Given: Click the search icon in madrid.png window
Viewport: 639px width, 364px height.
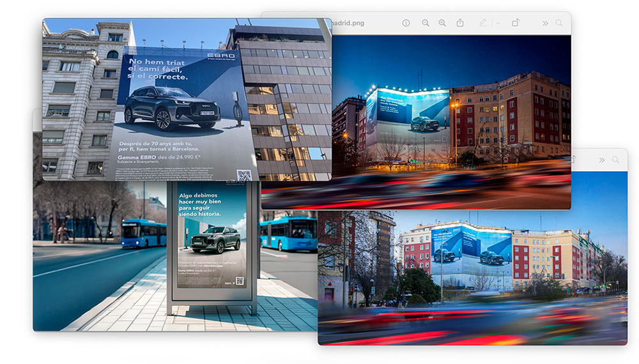Looking at the screenshot, I should coord(559,23).
